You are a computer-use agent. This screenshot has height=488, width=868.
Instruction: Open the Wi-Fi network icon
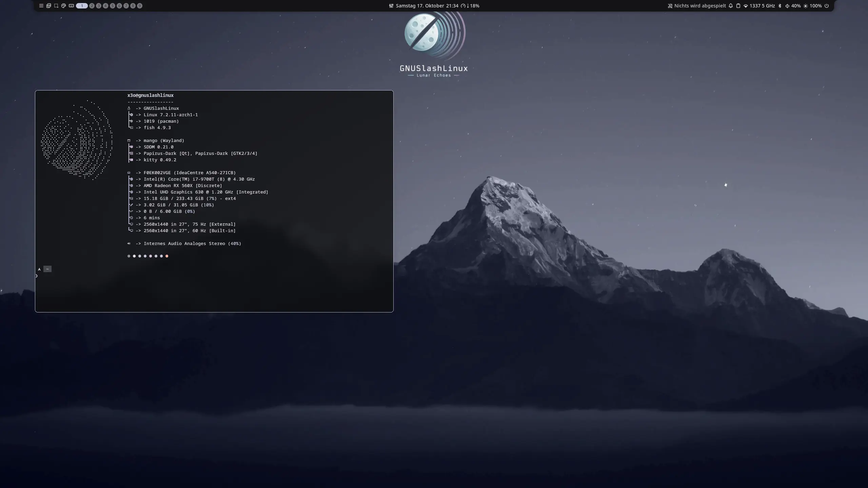coord(746,6)
